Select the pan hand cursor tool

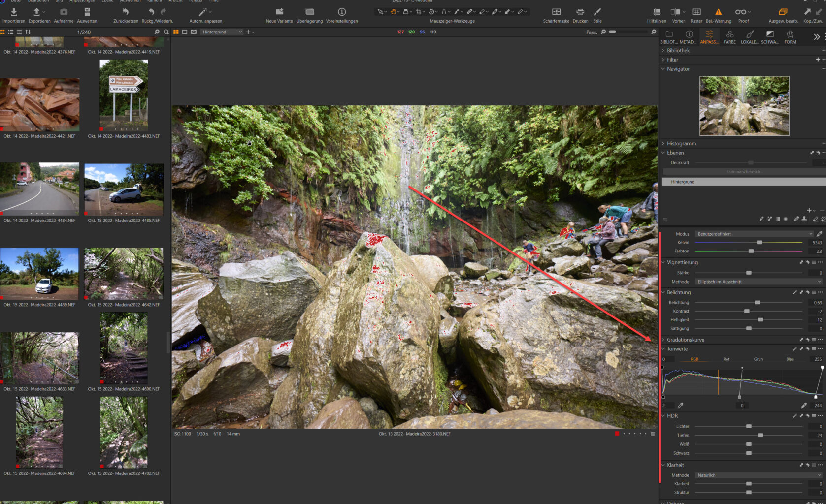pos(393,12)
